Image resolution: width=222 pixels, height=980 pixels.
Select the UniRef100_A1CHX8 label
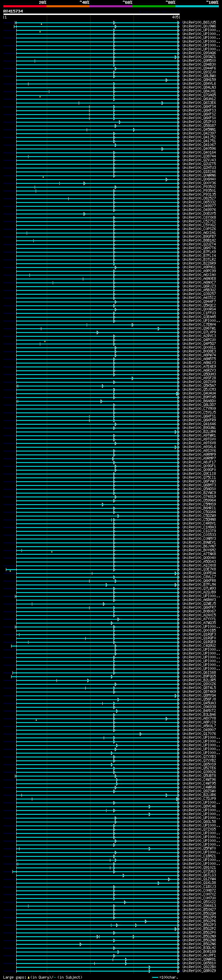[199, 565]
